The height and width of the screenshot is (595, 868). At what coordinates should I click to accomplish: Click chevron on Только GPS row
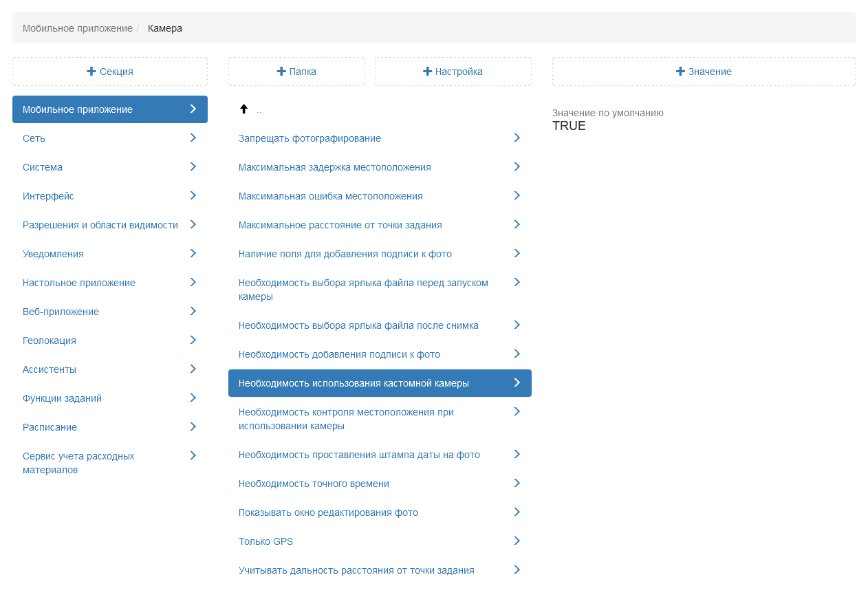point(517,541)
